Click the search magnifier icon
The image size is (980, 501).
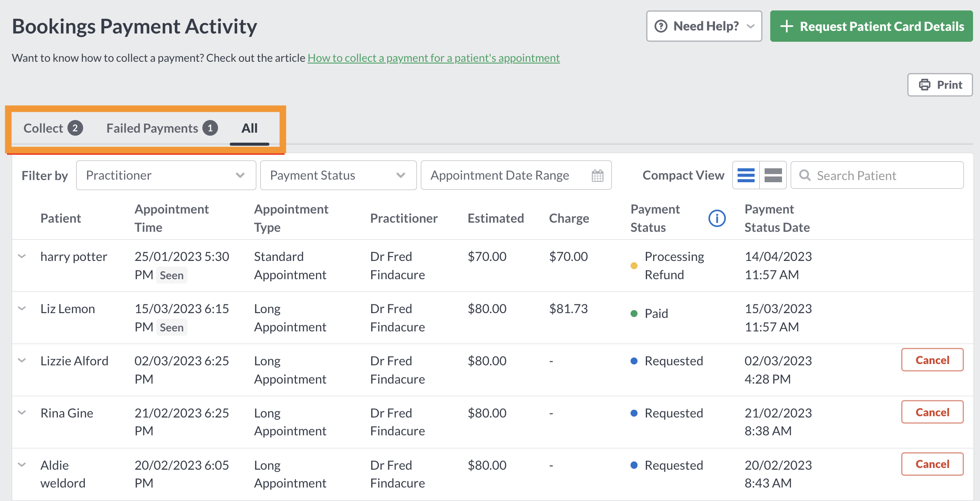point(805,175)
